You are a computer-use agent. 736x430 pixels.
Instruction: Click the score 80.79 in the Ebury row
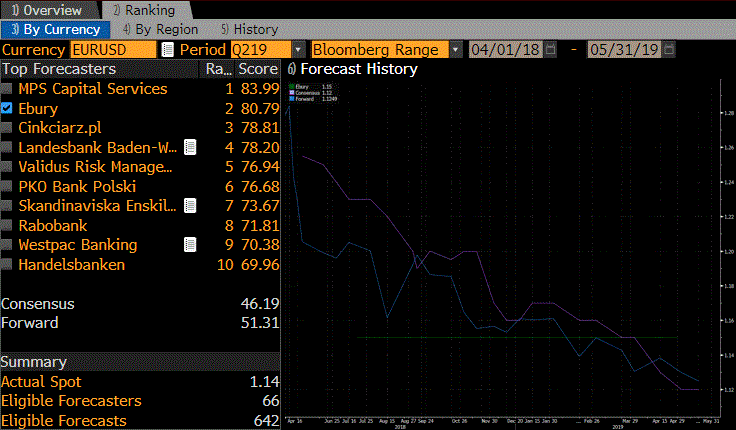tap(260, 108)
